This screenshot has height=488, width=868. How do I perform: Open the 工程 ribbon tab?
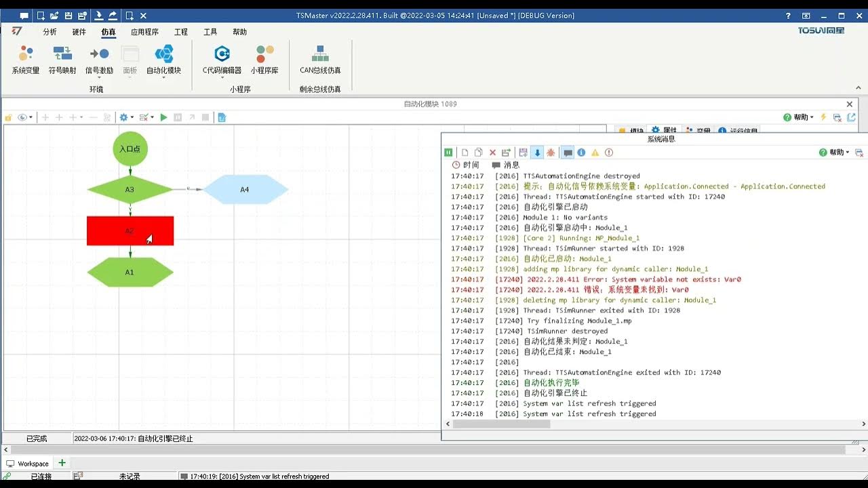pos(181,32)
